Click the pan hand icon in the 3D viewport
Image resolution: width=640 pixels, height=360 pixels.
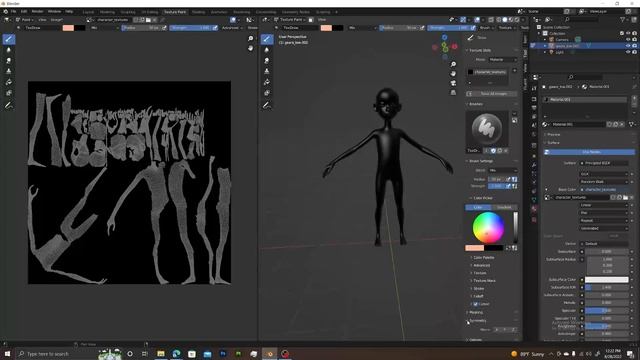coord(453,74)
